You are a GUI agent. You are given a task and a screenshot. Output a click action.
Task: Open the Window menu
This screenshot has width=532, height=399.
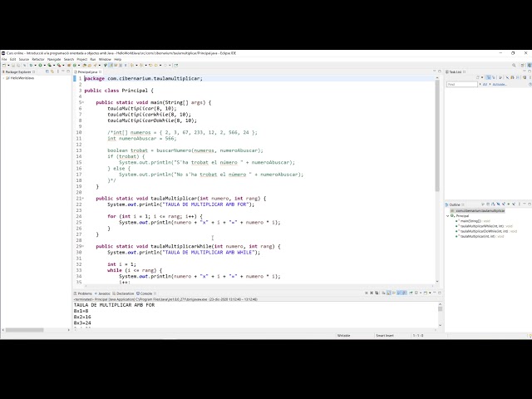click(x=105, y=59)
